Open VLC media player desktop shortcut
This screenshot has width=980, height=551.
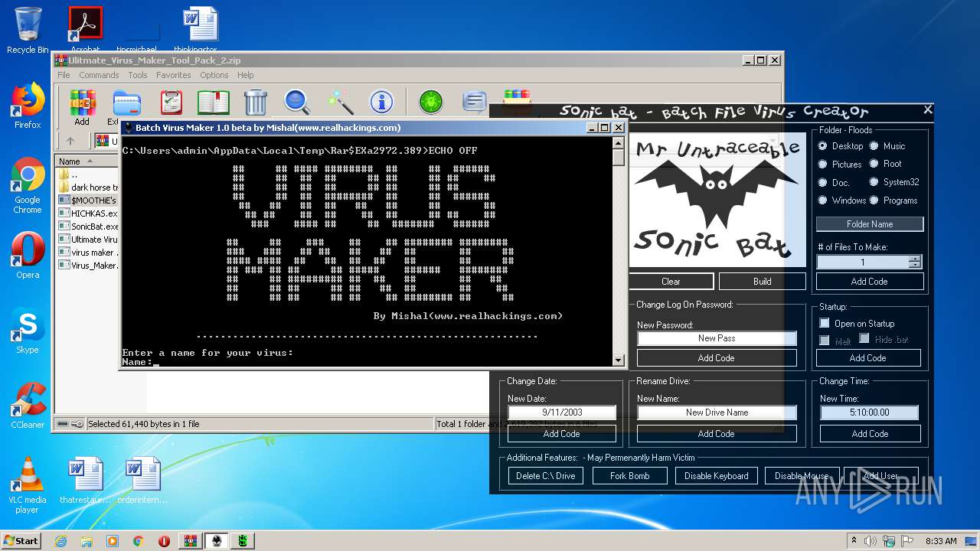point(28,485)
